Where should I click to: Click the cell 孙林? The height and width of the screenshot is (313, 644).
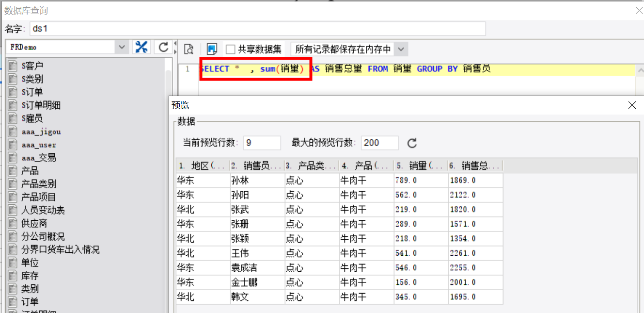pyautogui.click(x=257, y=181)
